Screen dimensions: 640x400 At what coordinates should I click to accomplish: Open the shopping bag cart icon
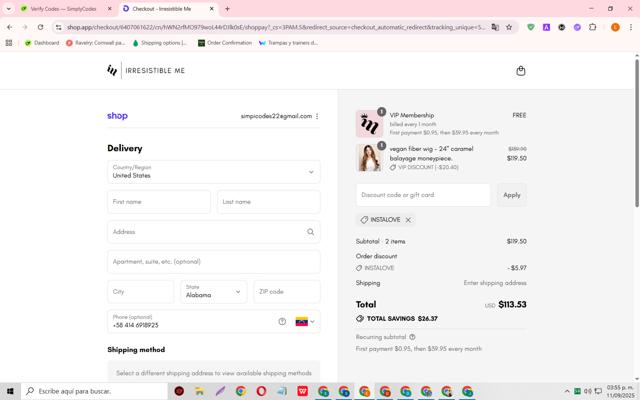[x=520, y=71]
